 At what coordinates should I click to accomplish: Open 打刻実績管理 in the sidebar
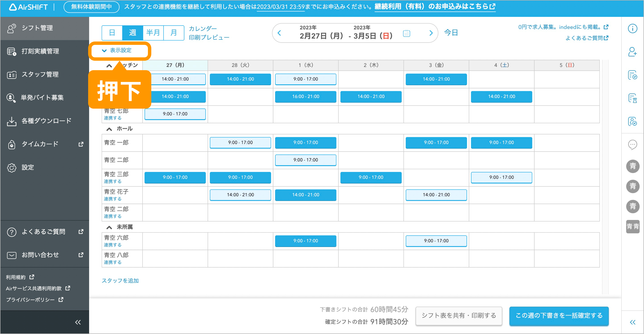click(x=45, y=51)
